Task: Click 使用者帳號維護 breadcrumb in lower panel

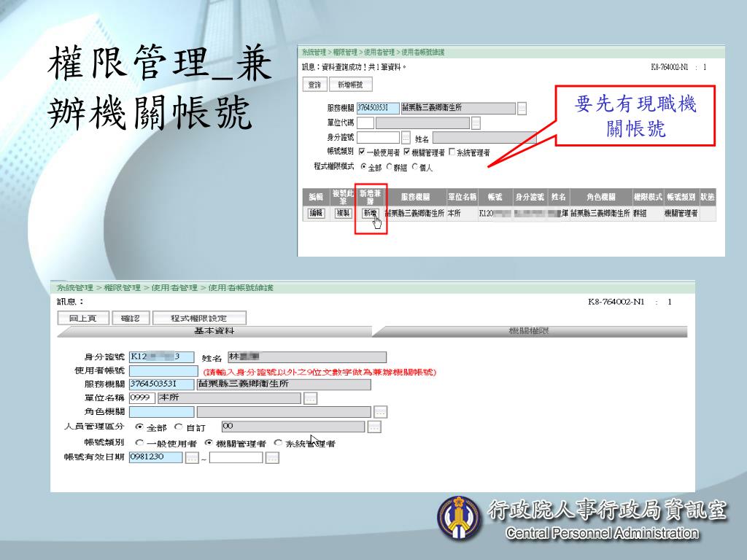Action: tap(241, 287)
